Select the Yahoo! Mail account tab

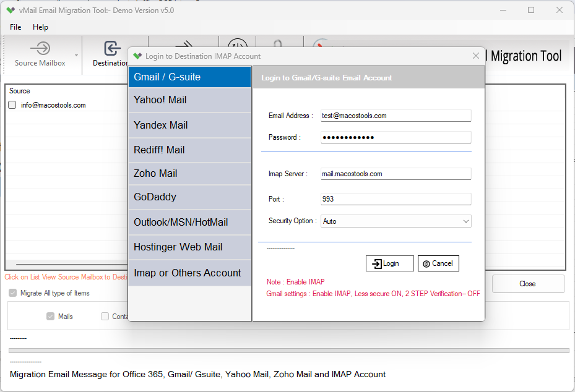pos(189,100)
